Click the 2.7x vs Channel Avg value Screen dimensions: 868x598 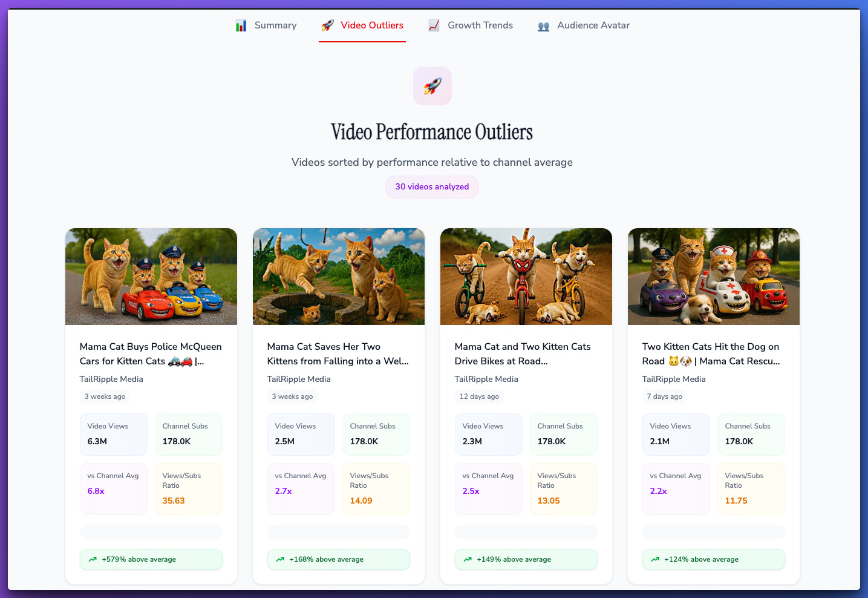coord(284,491)
